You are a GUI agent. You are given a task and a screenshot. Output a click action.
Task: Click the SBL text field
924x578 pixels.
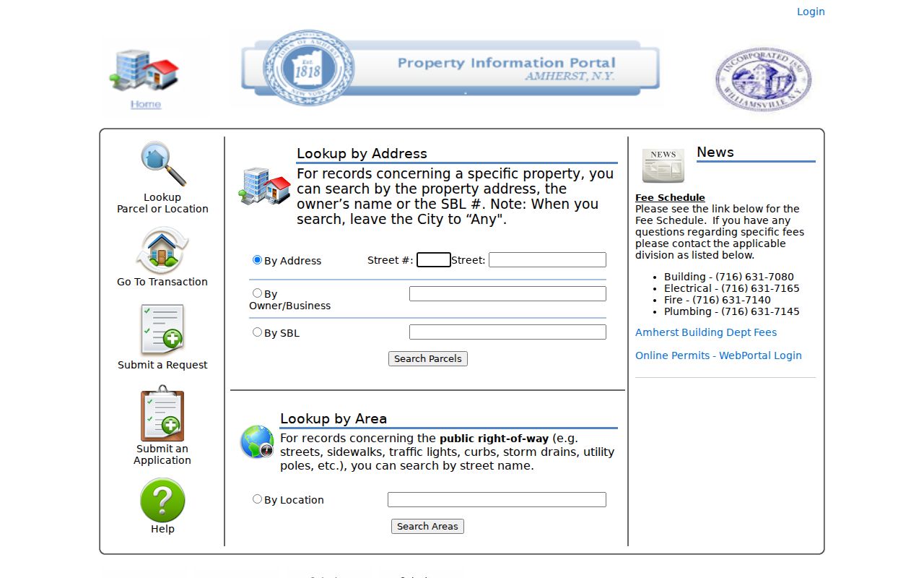pos(507,332)
